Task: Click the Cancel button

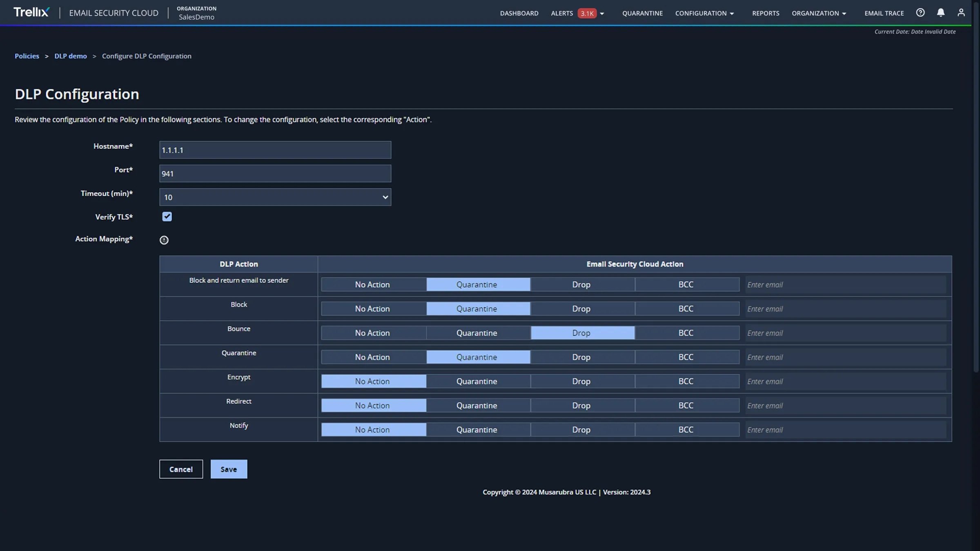Action: point(181,469)
